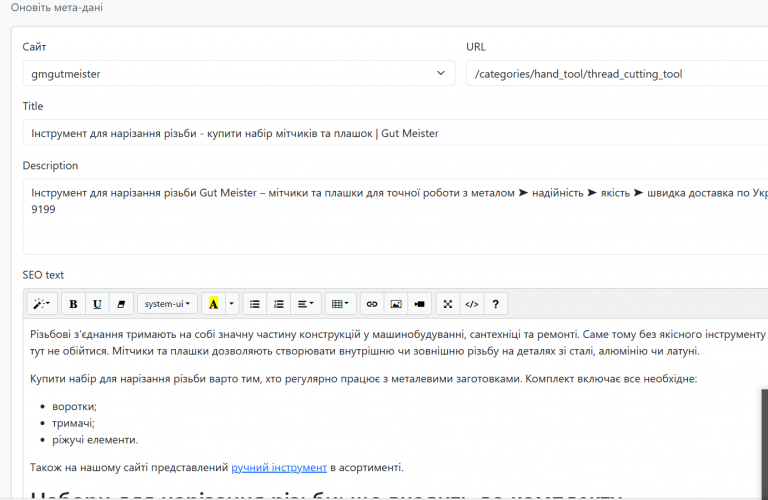This screenshot has height=500, width=768.
Task: Open the insert table dropdown
Action: pos(340,304)
